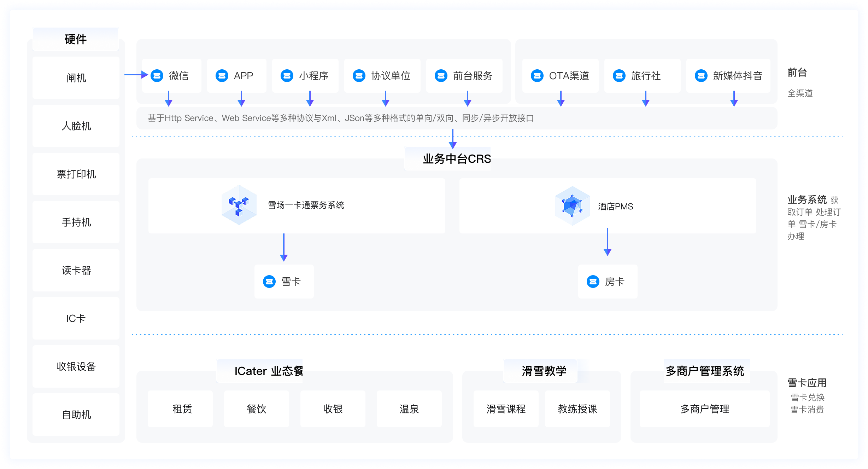Click the 温泉 module
The height and width of the screenshot is (469, 868).
click(409, 409)
